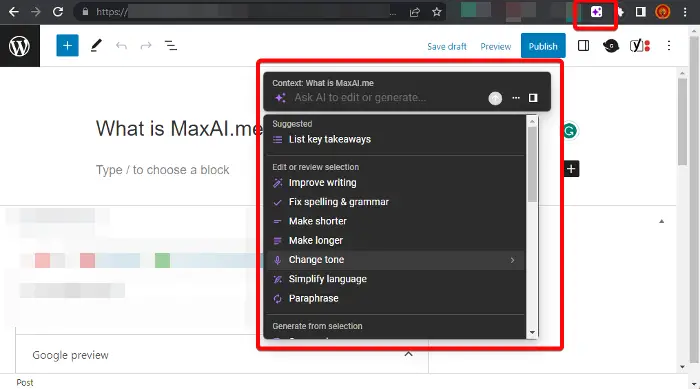The height and width of the screenshot is (389, 700).
Task: Collapse the Google preview section chevron
Action: coord(408,354)
